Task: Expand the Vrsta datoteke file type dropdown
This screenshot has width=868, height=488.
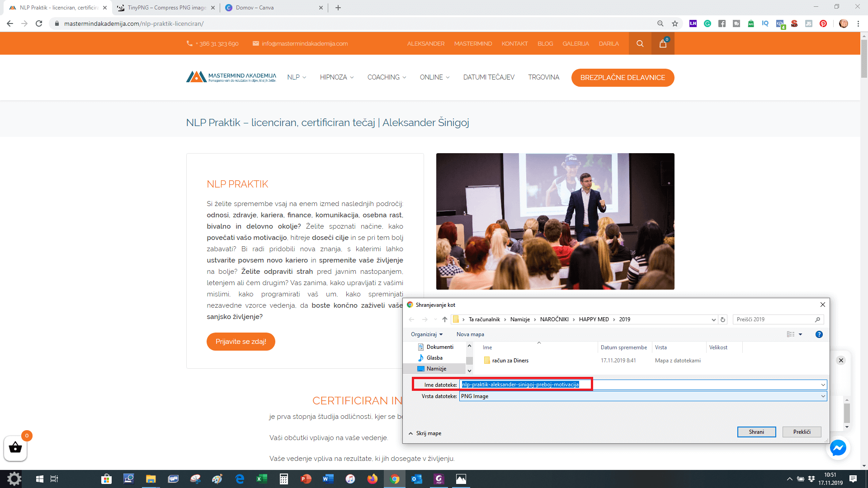Action: (823, 396)
